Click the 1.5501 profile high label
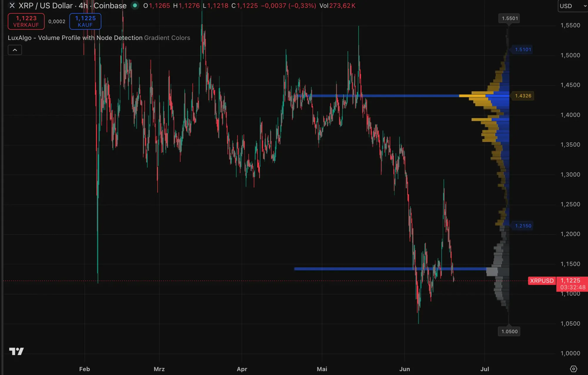The width and height of the screenshot is (588, 375). [x=510, y=18]
